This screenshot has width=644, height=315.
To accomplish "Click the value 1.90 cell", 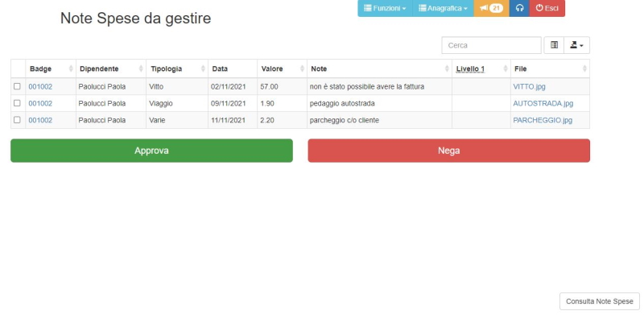I will coord(283,104).
